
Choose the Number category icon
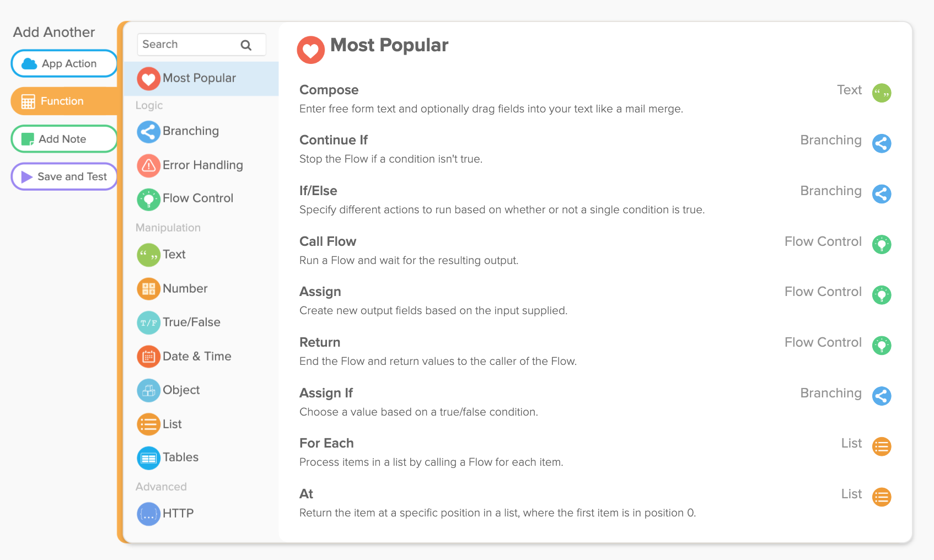(x=148, y=289)
